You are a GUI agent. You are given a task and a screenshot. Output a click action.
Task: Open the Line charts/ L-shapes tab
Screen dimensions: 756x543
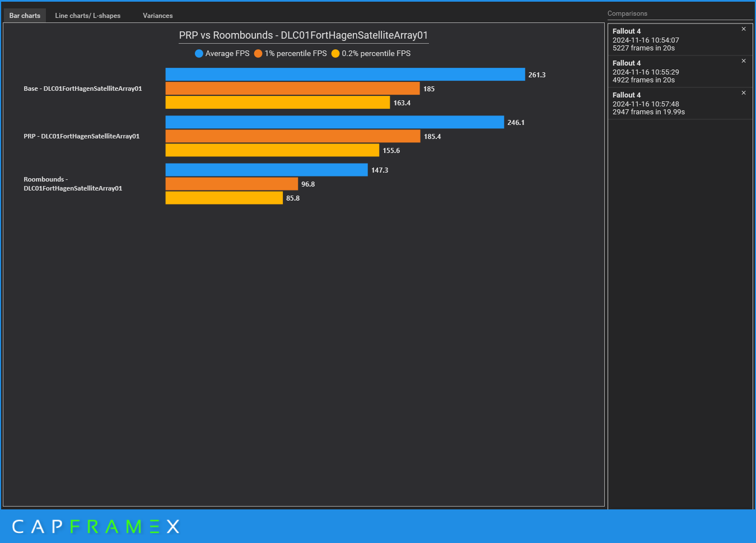(88, 16)
